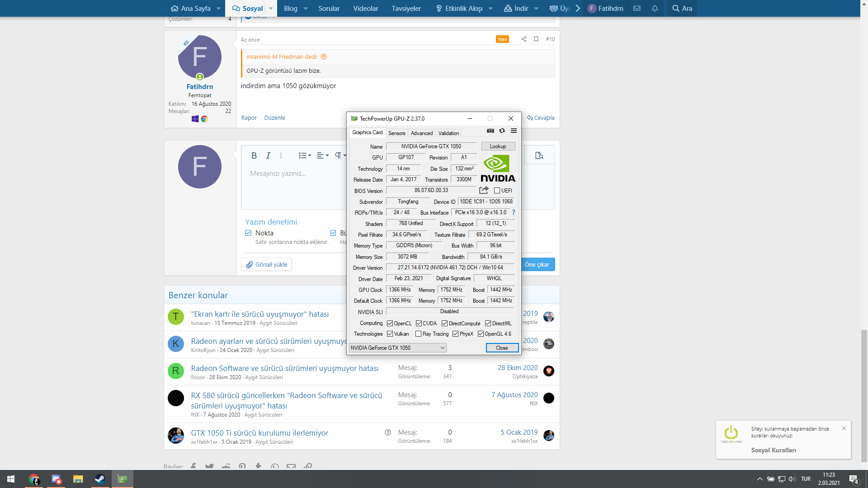Bookmark post #10 icon
The image size is (868, 488).
[536, 39]
